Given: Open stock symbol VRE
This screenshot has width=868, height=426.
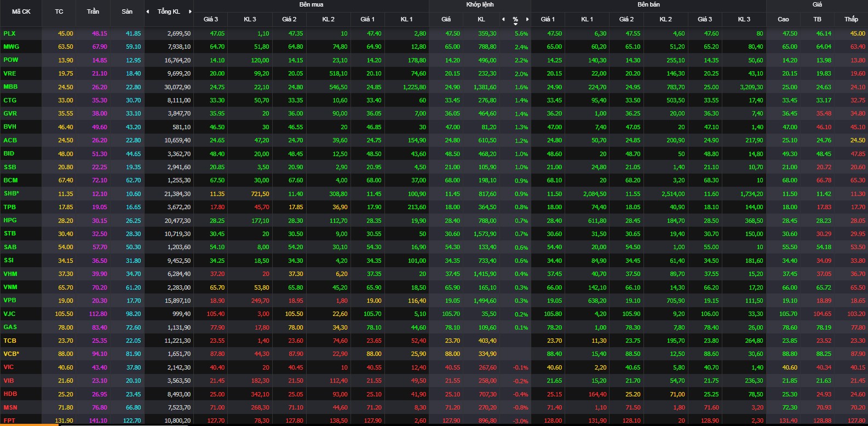Looking at the screenshot, I should [10, 73].
